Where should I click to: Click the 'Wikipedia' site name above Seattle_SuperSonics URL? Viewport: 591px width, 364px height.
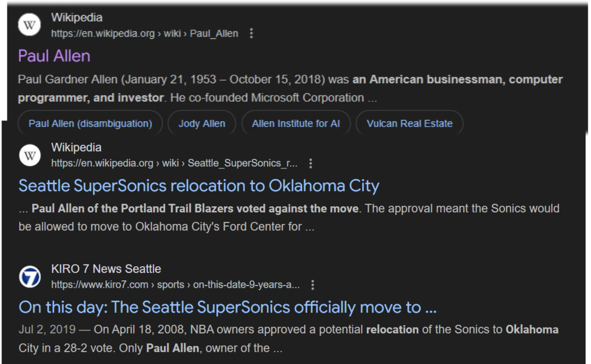tap(76, 147)
